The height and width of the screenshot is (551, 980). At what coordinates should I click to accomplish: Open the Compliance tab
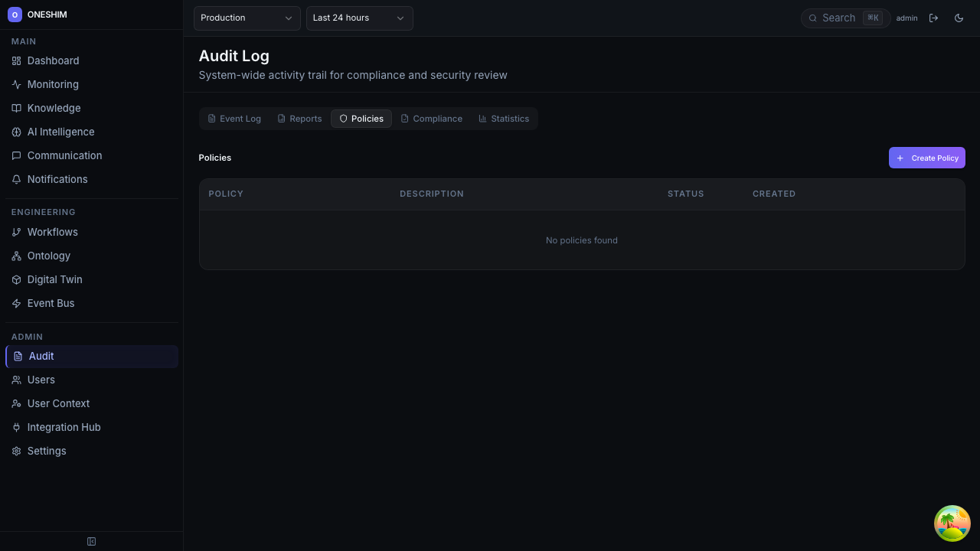pyautogui.click(x=432, y=119)
